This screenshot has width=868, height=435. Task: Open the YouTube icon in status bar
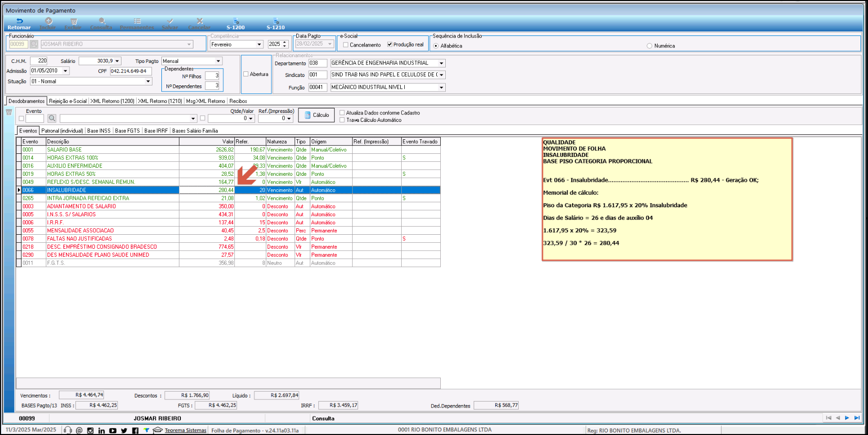pyautogui.click(x=113, y=431)
